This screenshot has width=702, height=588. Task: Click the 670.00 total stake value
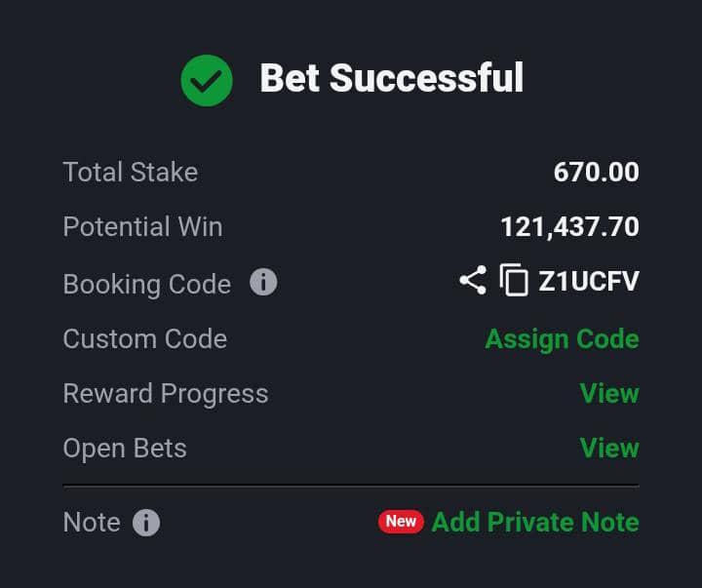[597, 173]
